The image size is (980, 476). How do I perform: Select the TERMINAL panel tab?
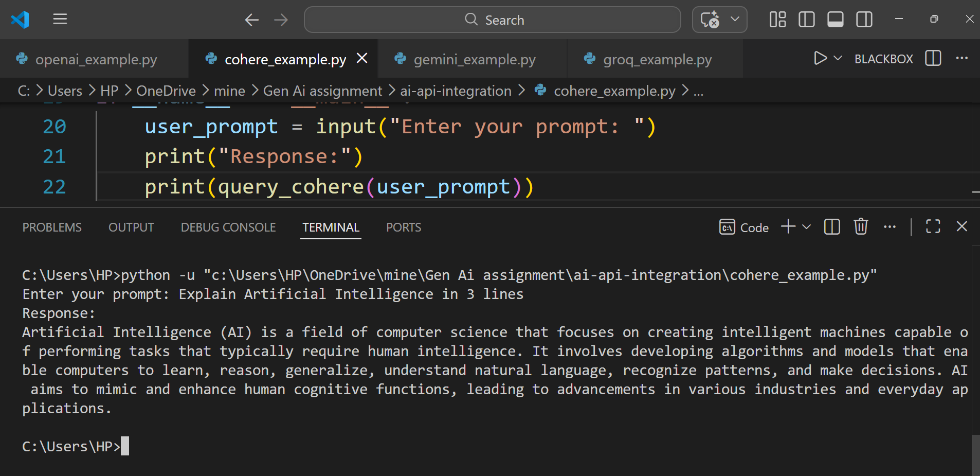tap(331, 227)
